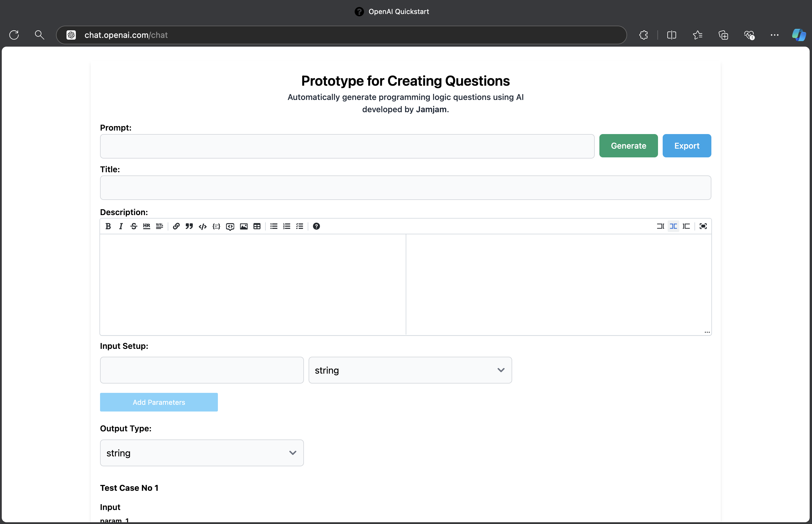Reload the page with the refresh icon
The height and width of the screenshot is (524, 812).
pyautogui.click(x=14, y=35)
